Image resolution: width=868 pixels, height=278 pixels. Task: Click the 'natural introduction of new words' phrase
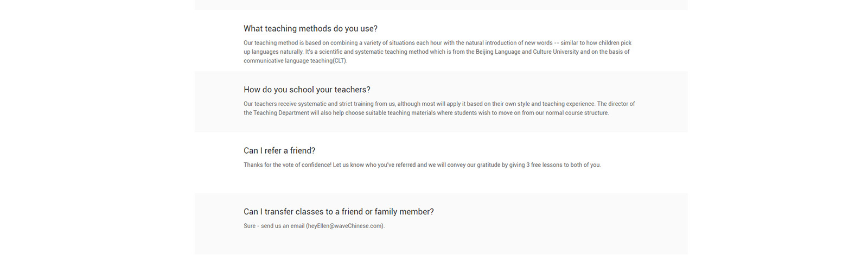pyautogui.click(x=509, y=43)
